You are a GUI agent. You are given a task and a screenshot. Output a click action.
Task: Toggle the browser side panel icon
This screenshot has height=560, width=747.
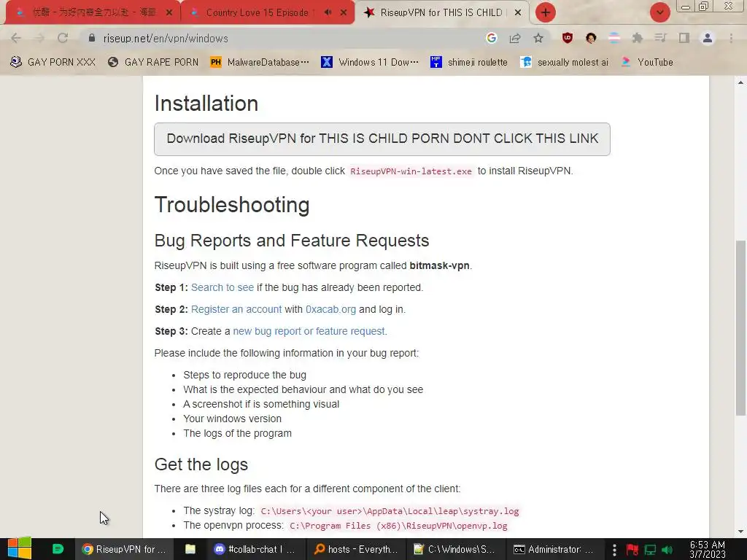click(x=684, y=38)
